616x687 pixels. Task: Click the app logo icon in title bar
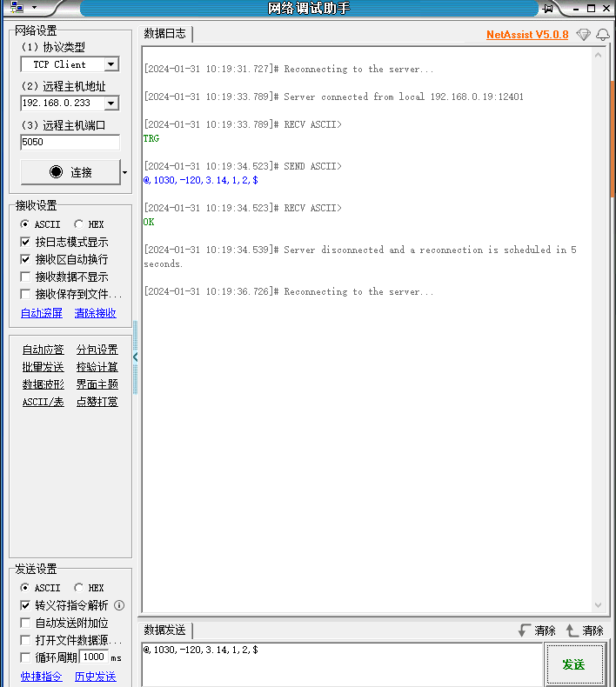17,8
